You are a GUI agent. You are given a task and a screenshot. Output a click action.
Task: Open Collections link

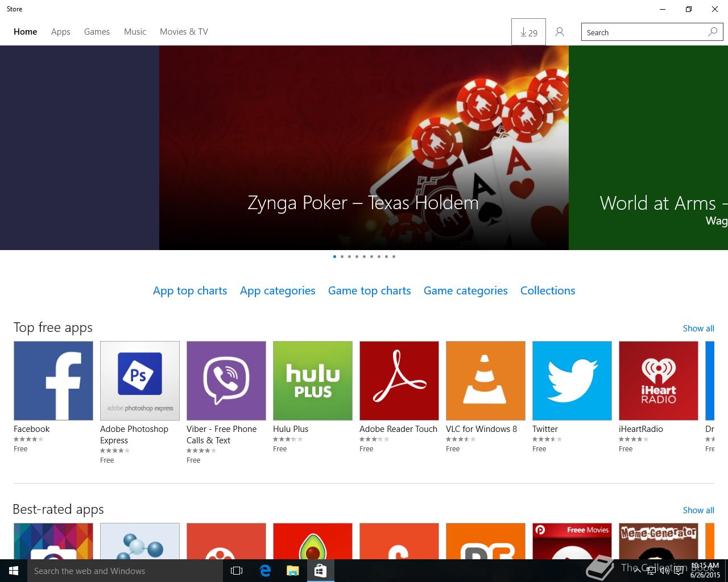coord(548,290)
